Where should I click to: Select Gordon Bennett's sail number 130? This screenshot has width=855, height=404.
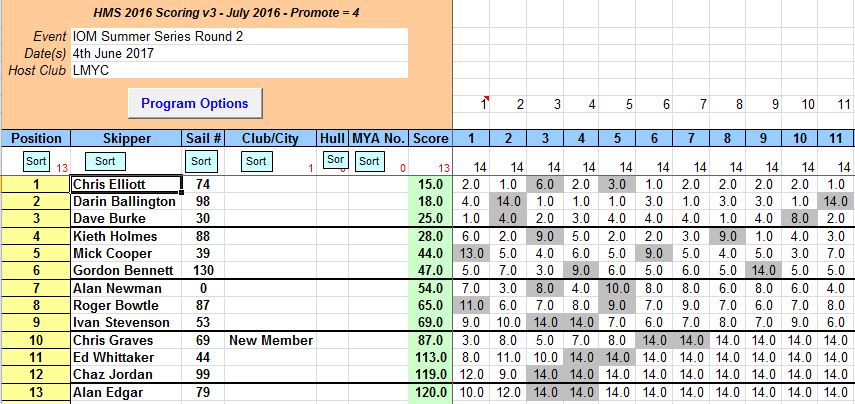point(203,270)
